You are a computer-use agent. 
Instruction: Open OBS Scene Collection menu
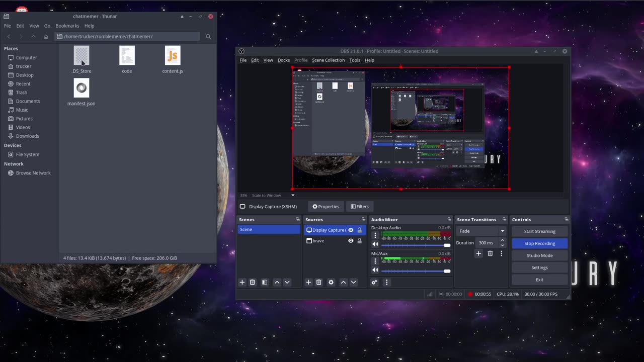(x=328, y=60)
